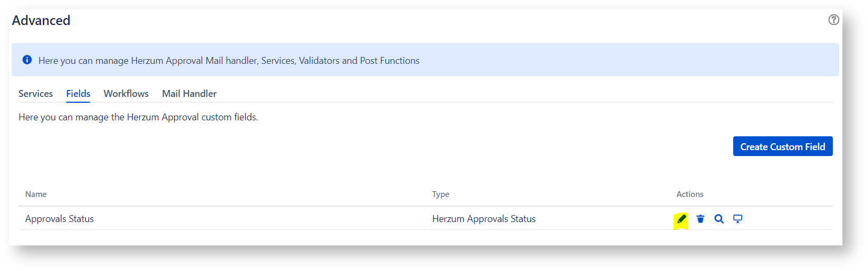Viewport: 868px width, 271px height.
Task: Click the info banner message text
Action: click(x=229, y=61)
